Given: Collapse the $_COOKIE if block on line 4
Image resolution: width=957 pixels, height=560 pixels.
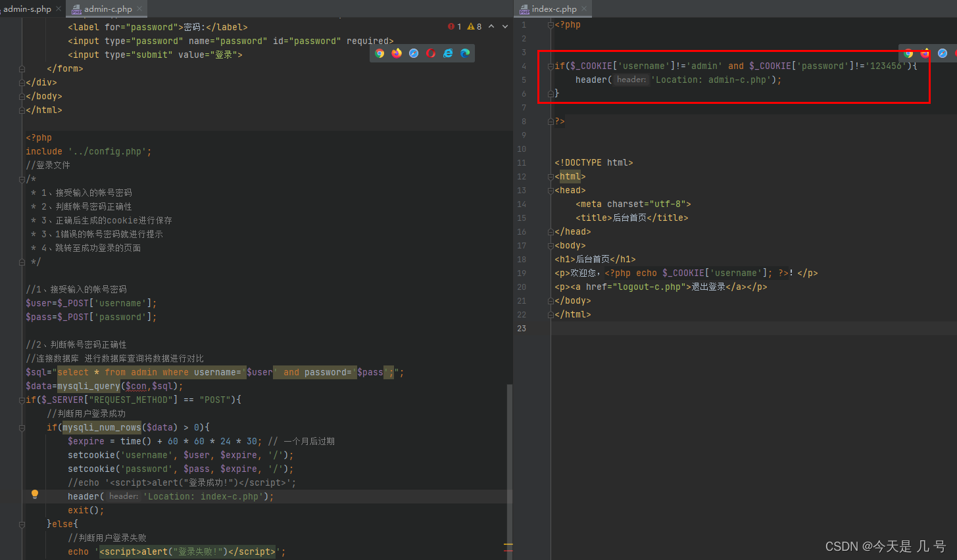Looking at the screenshot, I should pyautogui.click(x=551, y=66).
